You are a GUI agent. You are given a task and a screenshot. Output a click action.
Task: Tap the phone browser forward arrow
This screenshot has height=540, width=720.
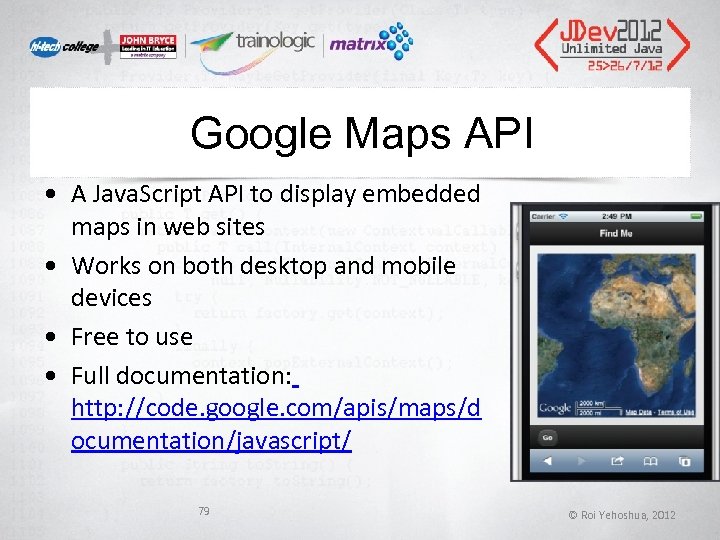(581, 461)
